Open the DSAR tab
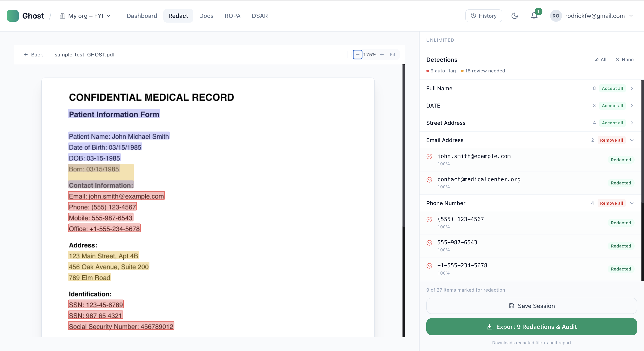 [x=260, y=16]
